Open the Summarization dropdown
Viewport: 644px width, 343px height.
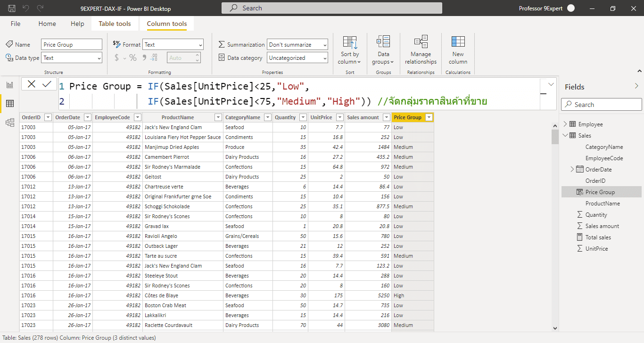pyautogui.click(x=297, y=45)
